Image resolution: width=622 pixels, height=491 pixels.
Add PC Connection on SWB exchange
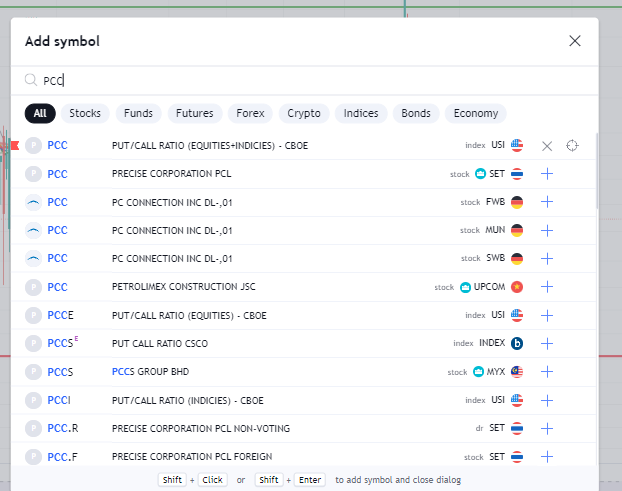(x=547, y=259)
